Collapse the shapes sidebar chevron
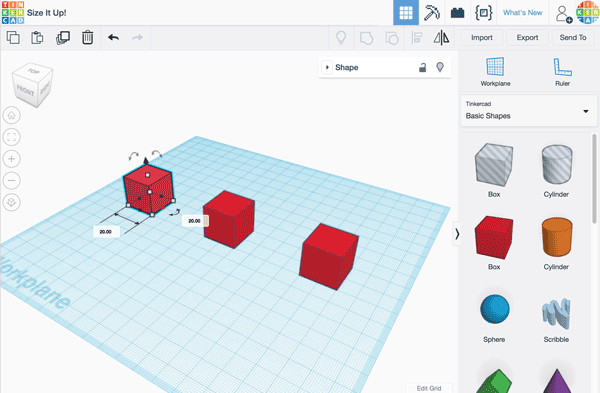 pyautogui.click(x=457, y=234)
